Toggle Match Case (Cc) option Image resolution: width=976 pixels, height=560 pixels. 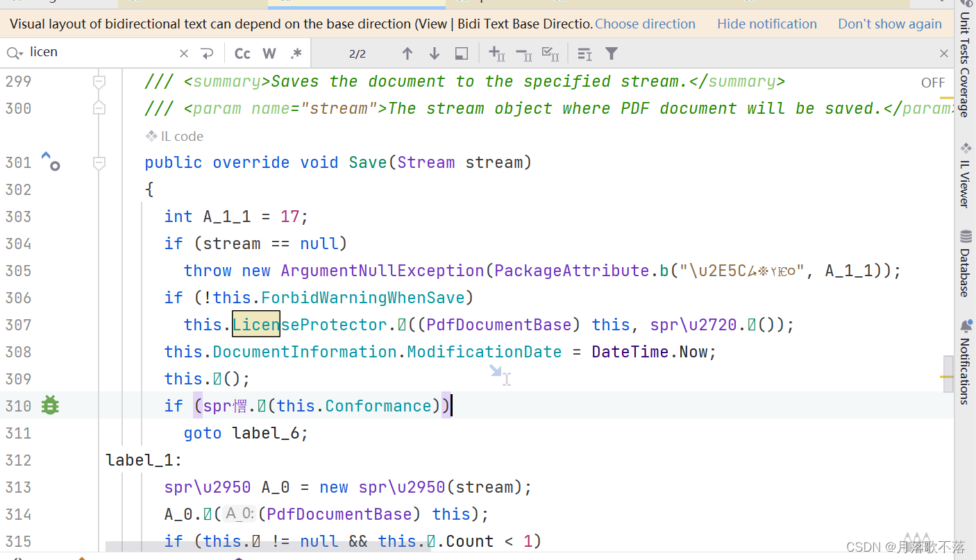[x=242, y=53]
